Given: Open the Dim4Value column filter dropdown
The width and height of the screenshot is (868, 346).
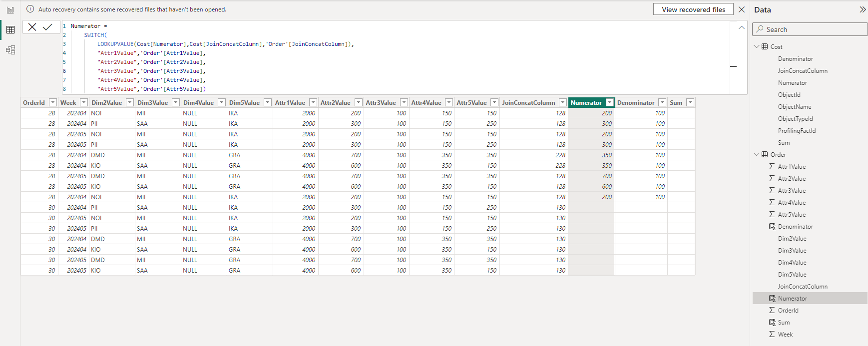Looking at the screenshot, I should [221, 102].
